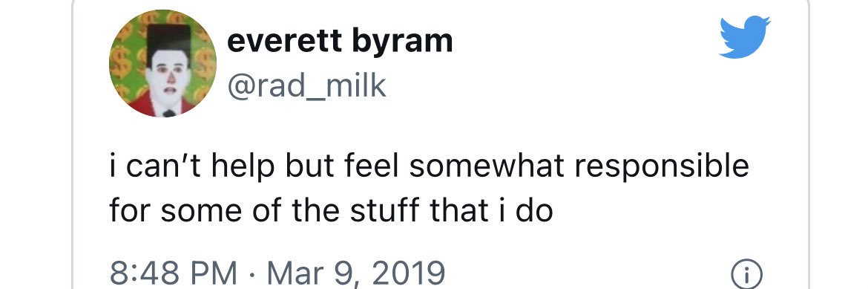This screenshot has height=289, width=868.
Task: Click the everett byram display name
Action: click(340, 41)
